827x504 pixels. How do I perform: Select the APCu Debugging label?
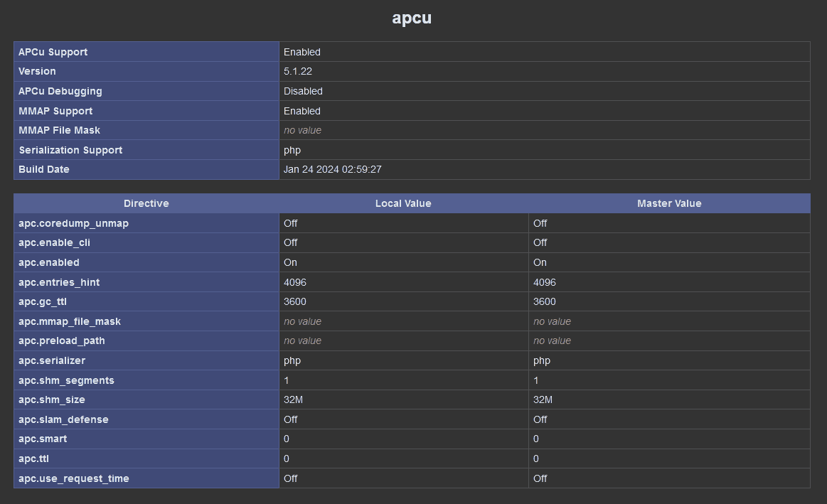pos(60,91)
